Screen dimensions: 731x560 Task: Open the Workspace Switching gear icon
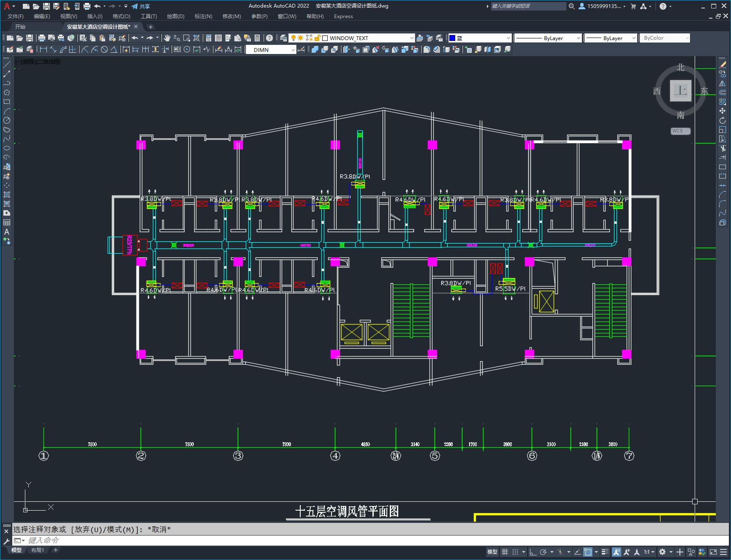(663, 552)
